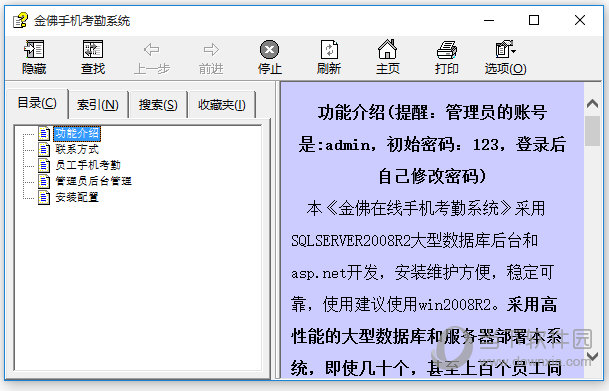Click the 上一步 back arrow icon

[151, 50]
